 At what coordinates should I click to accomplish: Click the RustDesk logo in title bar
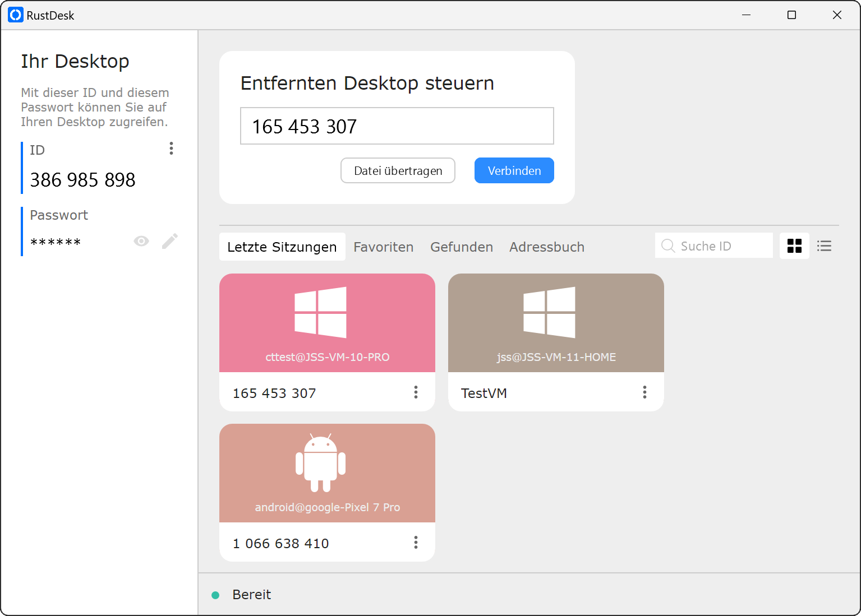[x=15, y=15]
